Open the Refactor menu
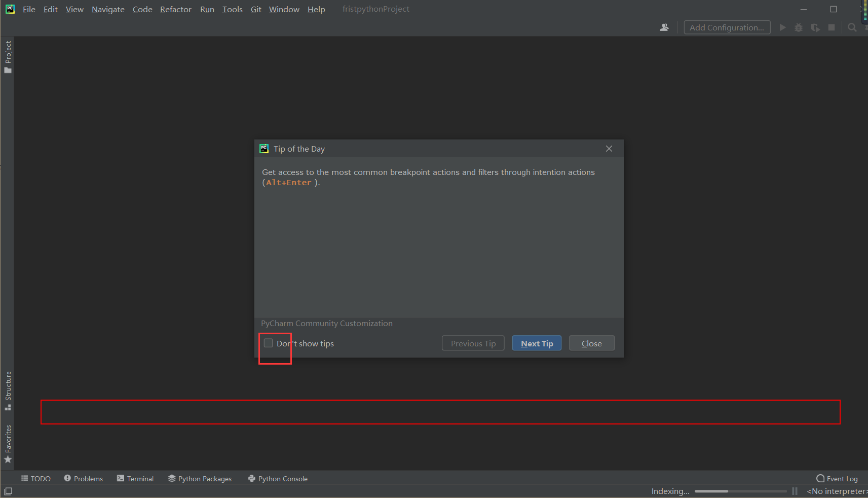The image size is (868, 498). (176, 9)
